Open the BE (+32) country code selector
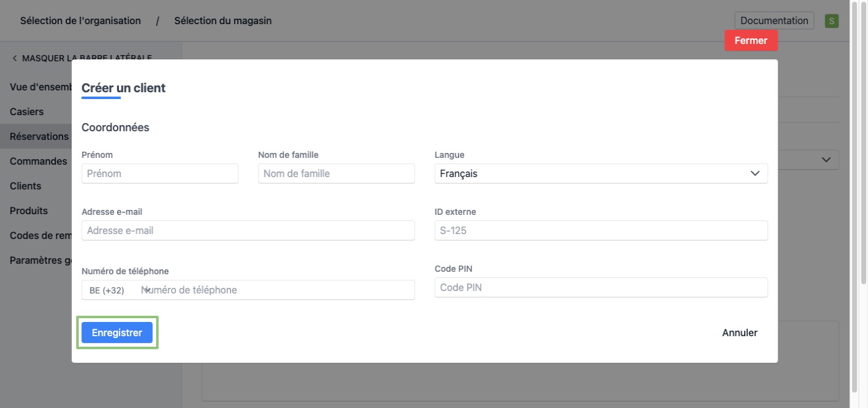The height and width of the screenshot is (408, 868). click(x=112, y=290)
